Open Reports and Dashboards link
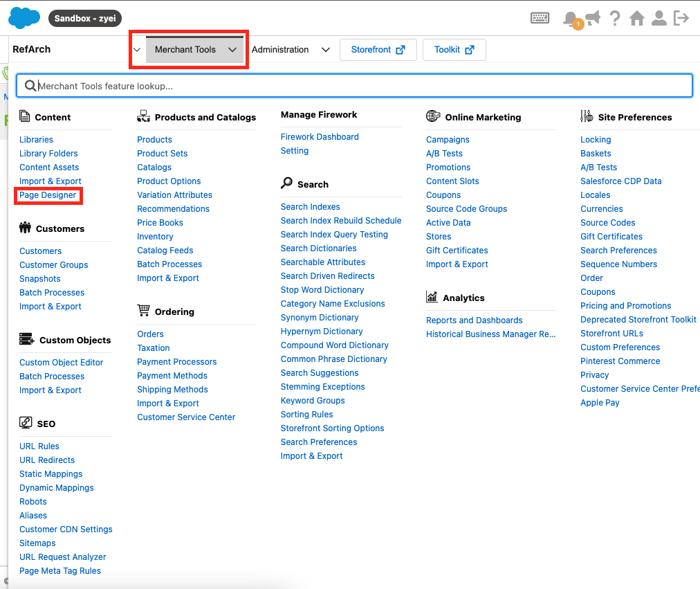The height and width of the screenshot is (589, 700). [x=474, y=320]
